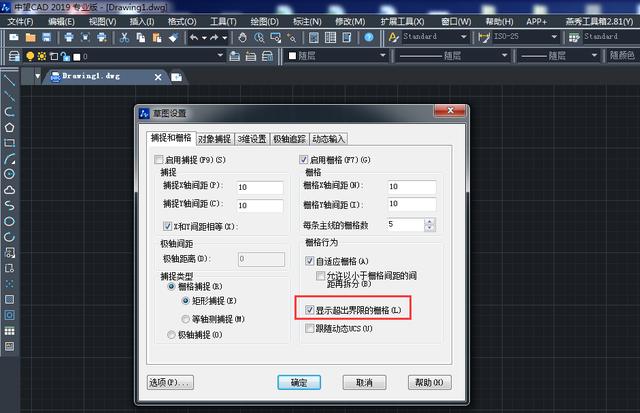Open the 修改(M) menu

click(350, 22)
